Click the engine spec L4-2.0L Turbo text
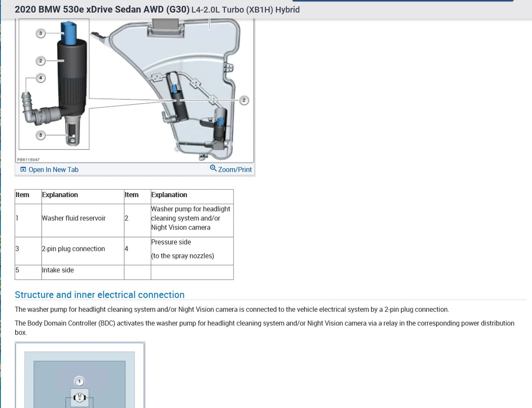 point(246,10)
